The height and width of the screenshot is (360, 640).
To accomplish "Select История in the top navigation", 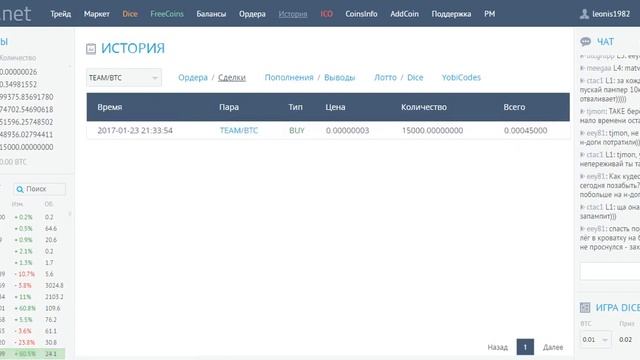I will coord(293,14).
